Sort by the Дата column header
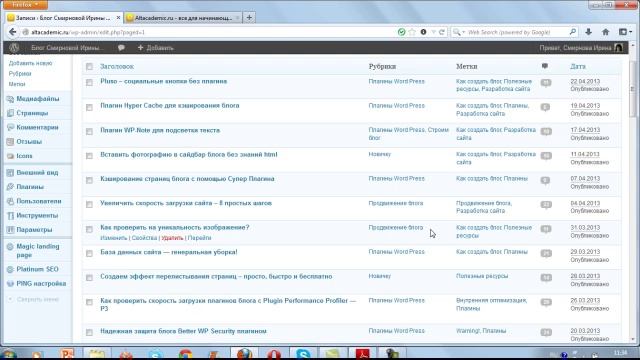640x360 pixels. point(578,66)
